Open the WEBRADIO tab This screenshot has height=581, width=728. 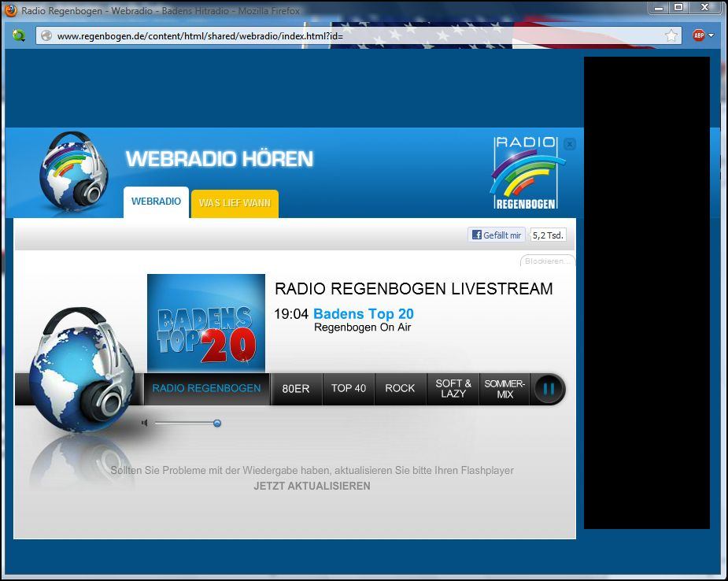point(156,202)
